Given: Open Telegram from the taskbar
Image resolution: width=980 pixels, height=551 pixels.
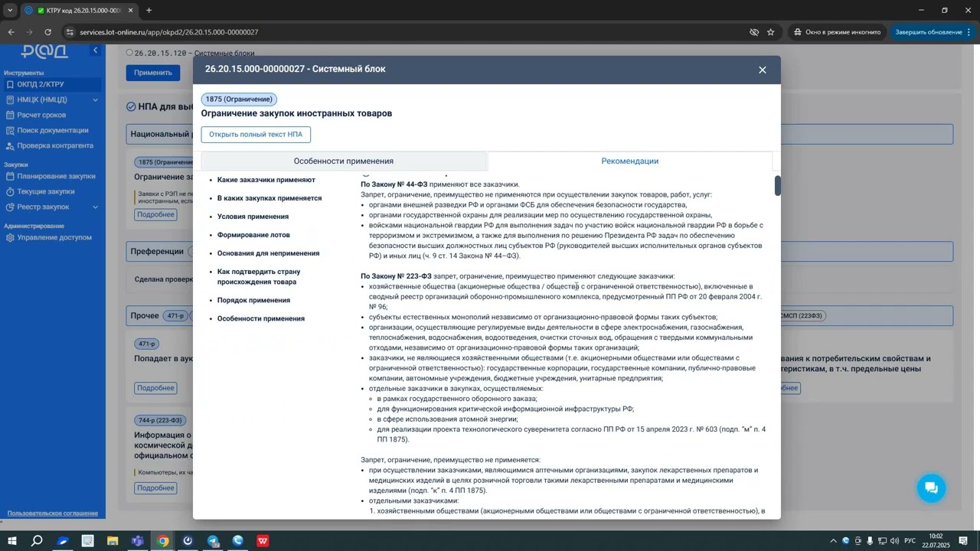Looking at the screenshot, I should click(x=213, y=541).
